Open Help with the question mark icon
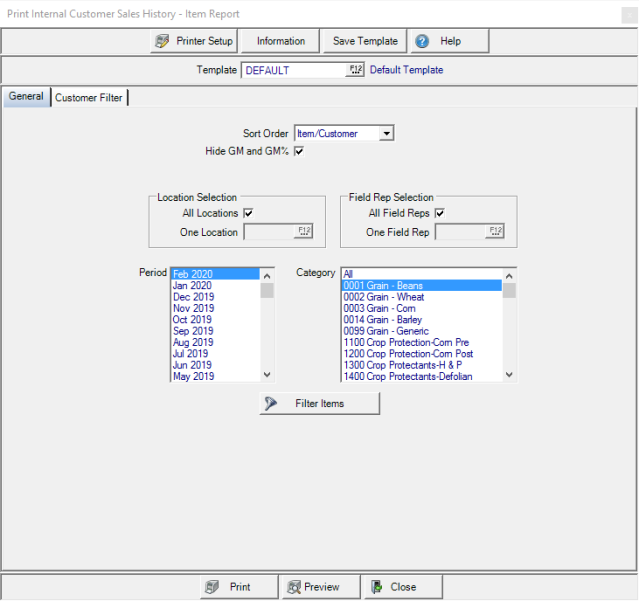 click(422, 41)
